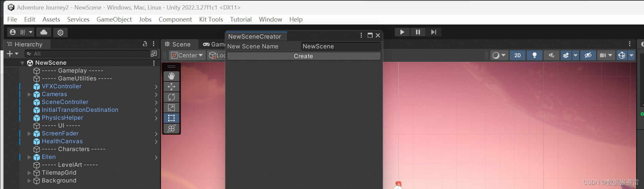Select InitialTransitionDestination in Hierarchy
This screenshot has height=189, width=644.
(x=80, y=110)
